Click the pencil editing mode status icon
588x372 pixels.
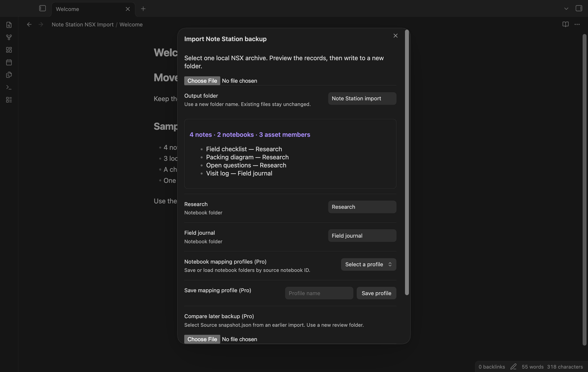(514, 367)
